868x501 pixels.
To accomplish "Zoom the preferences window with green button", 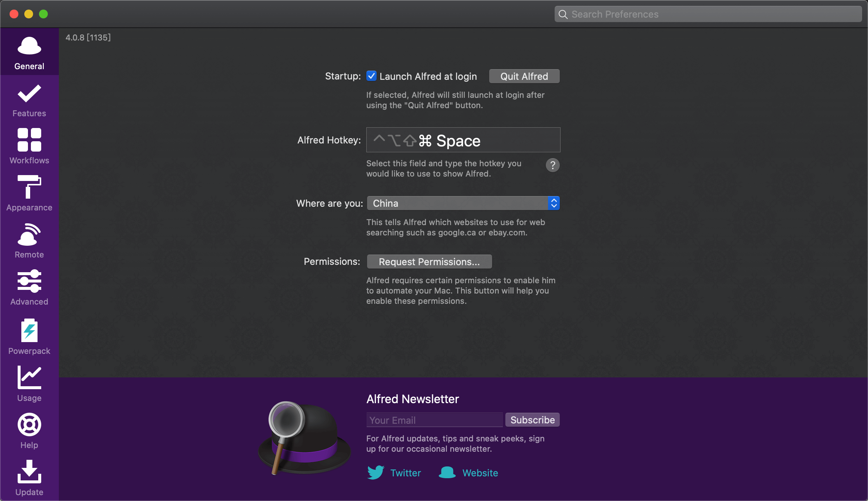I will [43, 14].
